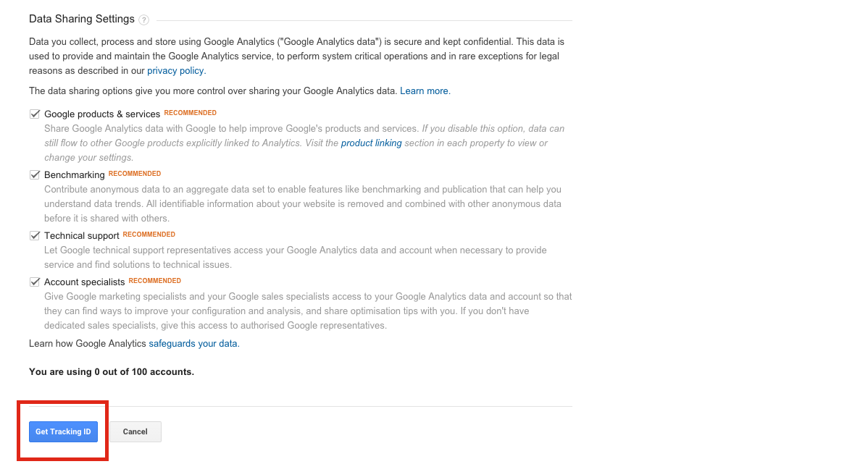This screenshot has height=464, width=868.
Task: Disable the Technical support checkbox
Action: coord(35,235)
